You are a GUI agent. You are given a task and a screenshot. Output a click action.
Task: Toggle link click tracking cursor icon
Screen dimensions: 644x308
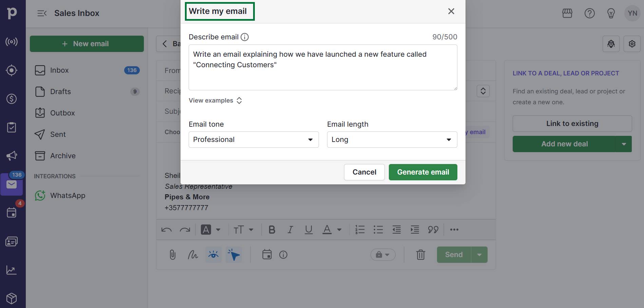[234, 255]
